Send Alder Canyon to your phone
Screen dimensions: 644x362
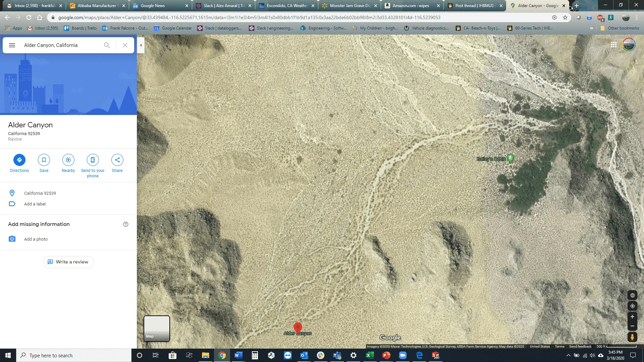tap(93, 166)
